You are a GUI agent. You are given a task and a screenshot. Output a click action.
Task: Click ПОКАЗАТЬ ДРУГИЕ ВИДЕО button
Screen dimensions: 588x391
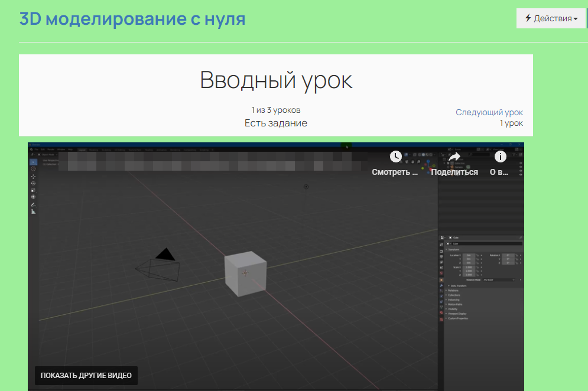tap(86, 375)
